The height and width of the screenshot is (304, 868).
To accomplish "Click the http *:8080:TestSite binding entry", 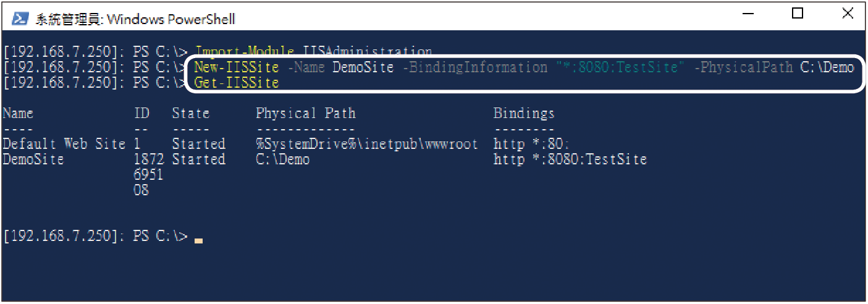I will click(570, 159).
